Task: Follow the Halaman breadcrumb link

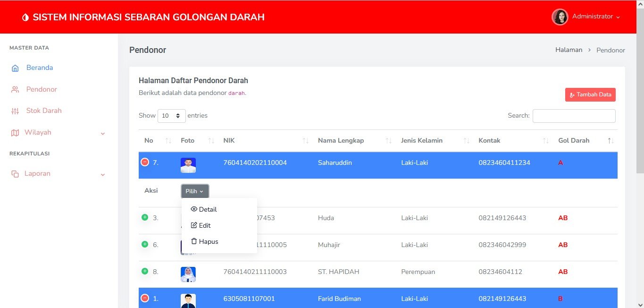Action: pos(569,50)
